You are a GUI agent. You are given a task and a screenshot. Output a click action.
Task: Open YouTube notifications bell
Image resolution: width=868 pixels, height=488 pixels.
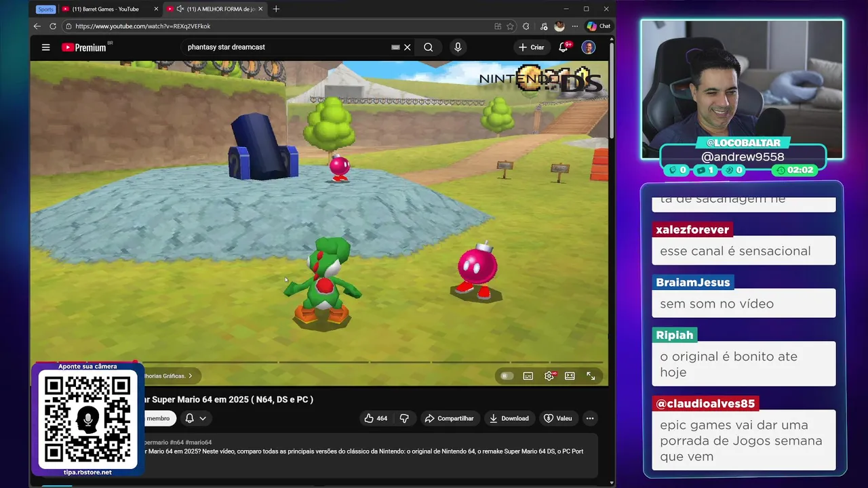point(564,47)
